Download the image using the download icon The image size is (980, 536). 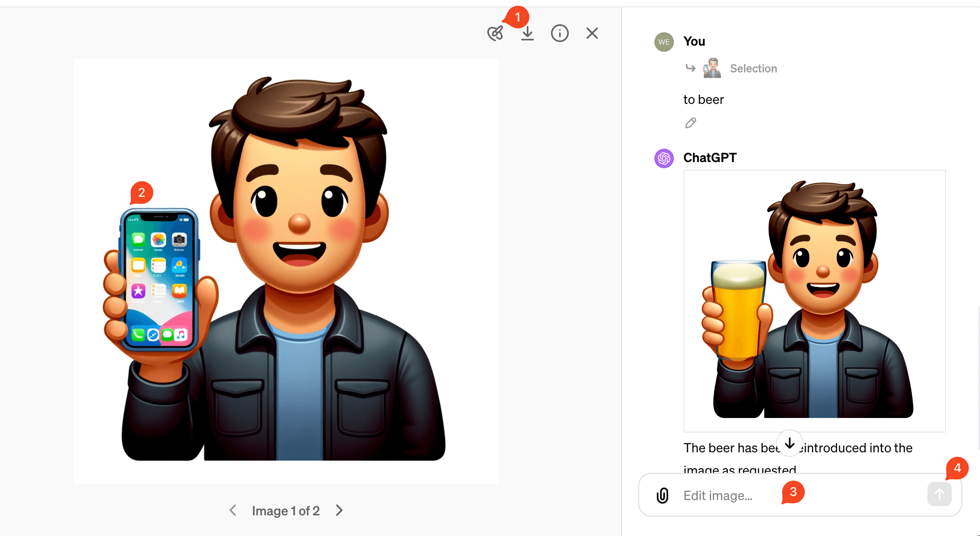(527, 34)
